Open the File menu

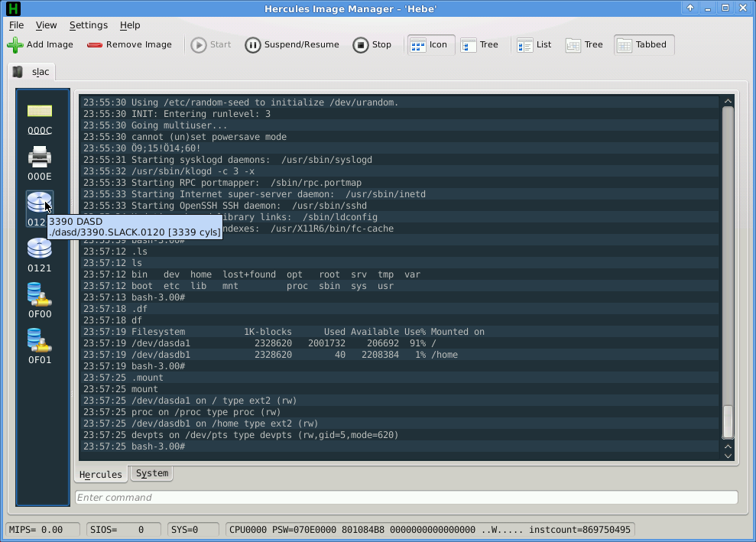point(16,25)
